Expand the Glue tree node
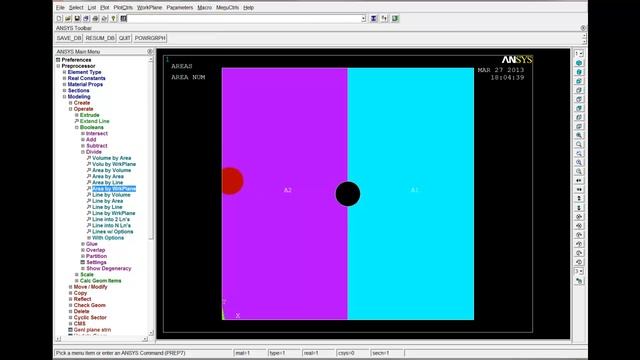This screenshot has height=360, width=640. tap(83, 244)
